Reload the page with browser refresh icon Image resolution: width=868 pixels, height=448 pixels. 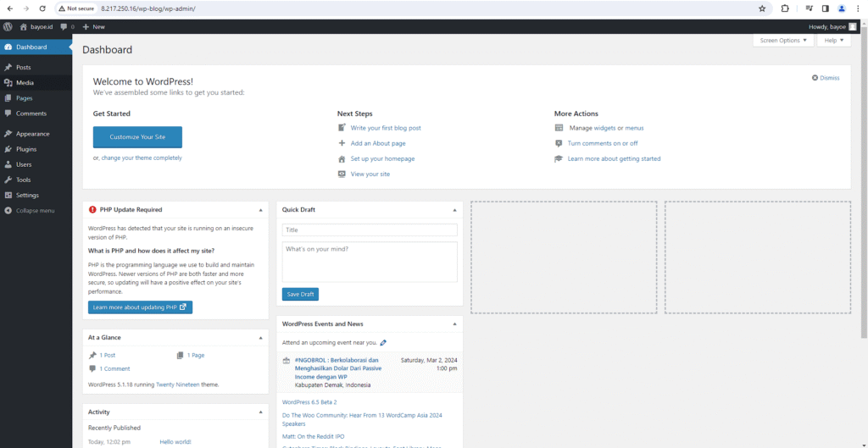coord(44,8)
